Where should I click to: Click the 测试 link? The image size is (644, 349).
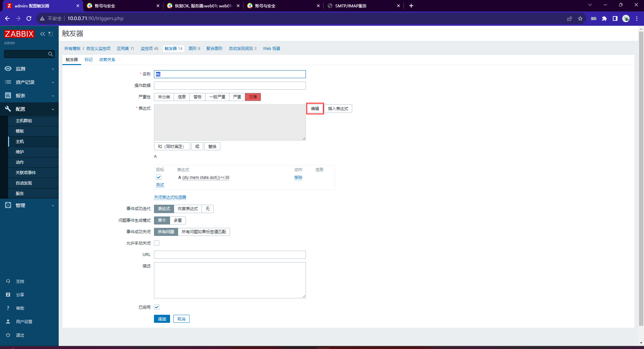[160, 185]
